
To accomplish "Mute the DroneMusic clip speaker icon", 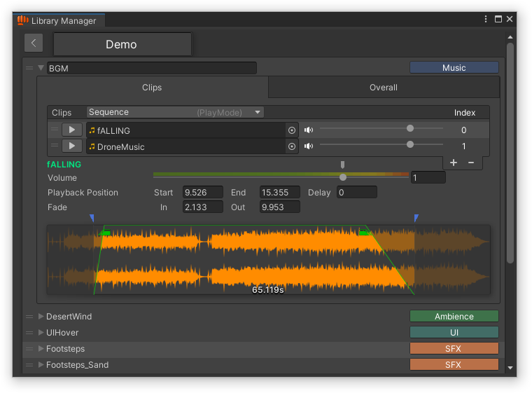I will pyautogui.click(x=309, y=146).
